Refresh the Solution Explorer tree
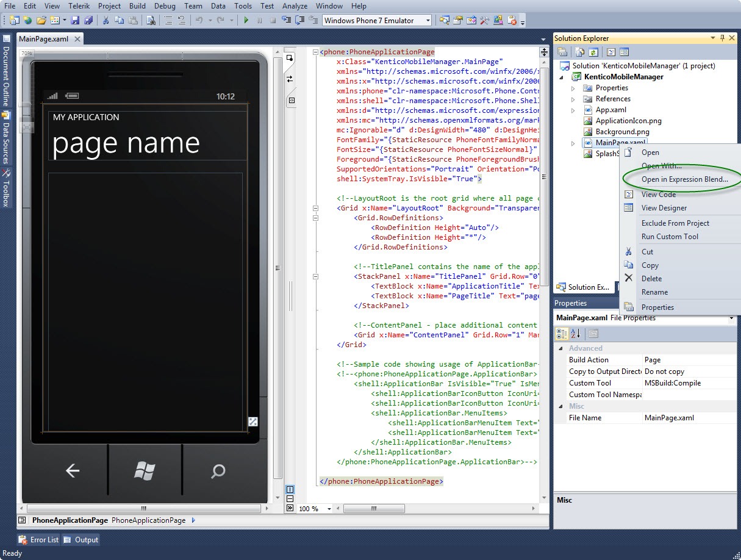The width and height of the screenshot is (741, 560). tap(592, 52)
